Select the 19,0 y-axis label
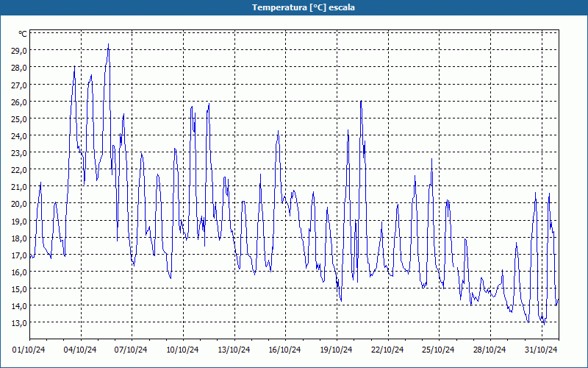The width and height of the screenshot is (588, 368). point(19,221)
